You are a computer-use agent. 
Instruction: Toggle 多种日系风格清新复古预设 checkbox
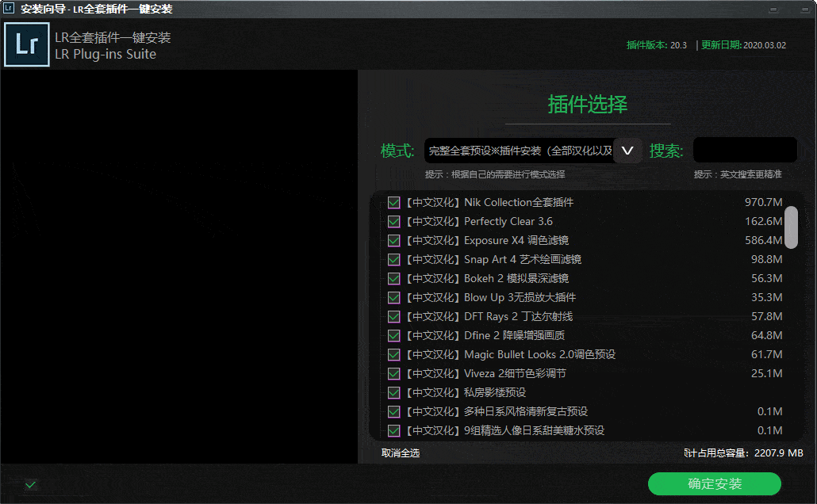393,411
